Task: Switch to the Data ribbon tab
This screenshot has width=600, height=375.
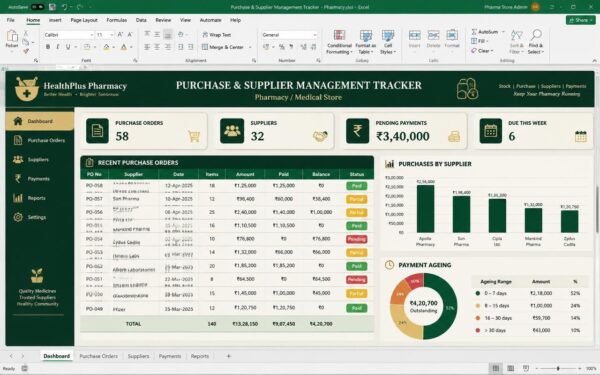Action: (x=141, y=20)
